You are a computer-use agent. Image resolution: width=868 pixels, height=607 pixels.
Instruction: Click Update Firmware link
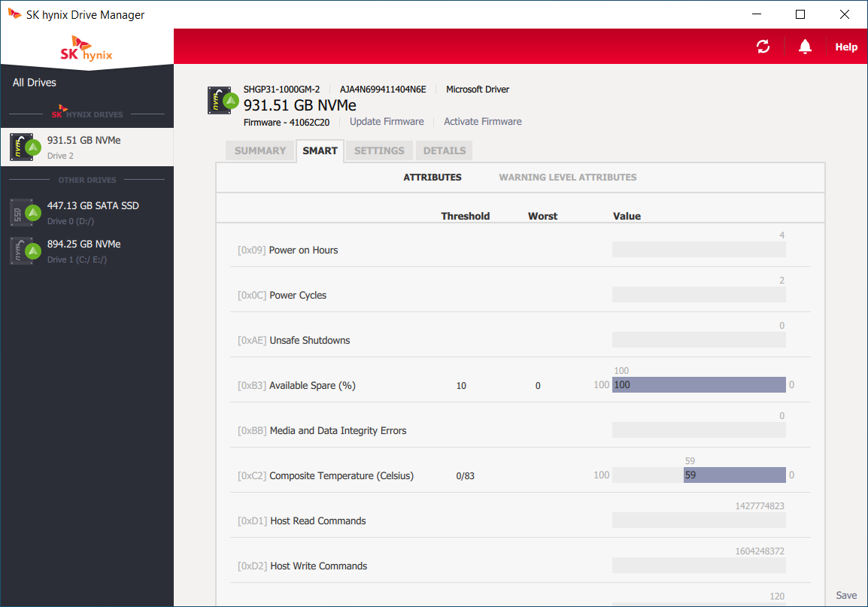pyautogui.click(x=387, y=122)
